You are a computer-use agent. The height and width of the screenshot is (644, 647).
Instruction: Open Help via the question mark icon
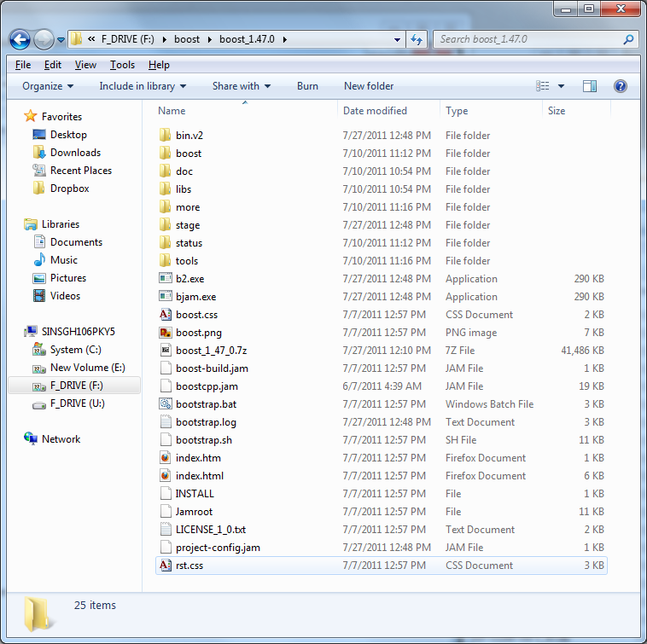coord(620,86)
